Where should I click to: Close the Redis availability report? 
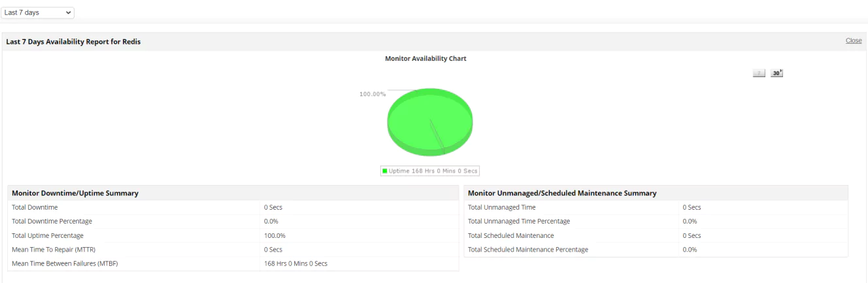(854, 41)
